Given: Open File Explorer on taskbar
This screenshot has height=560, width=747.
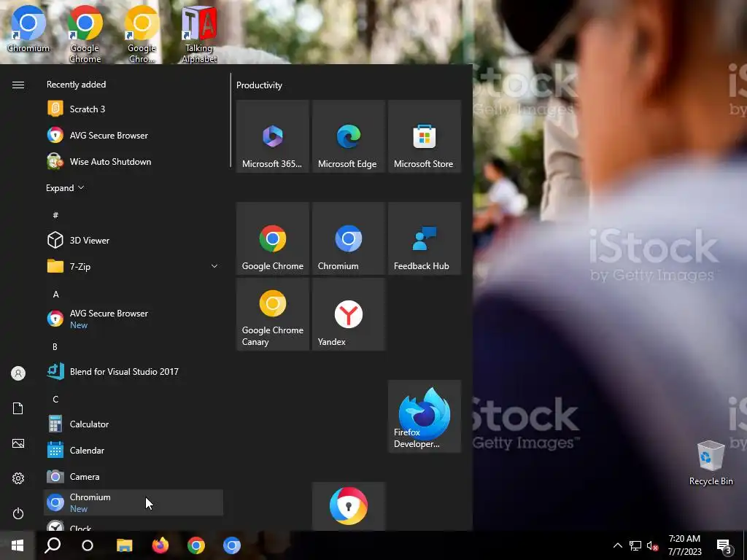Looking at the screenshot, I should pos(124,545).
